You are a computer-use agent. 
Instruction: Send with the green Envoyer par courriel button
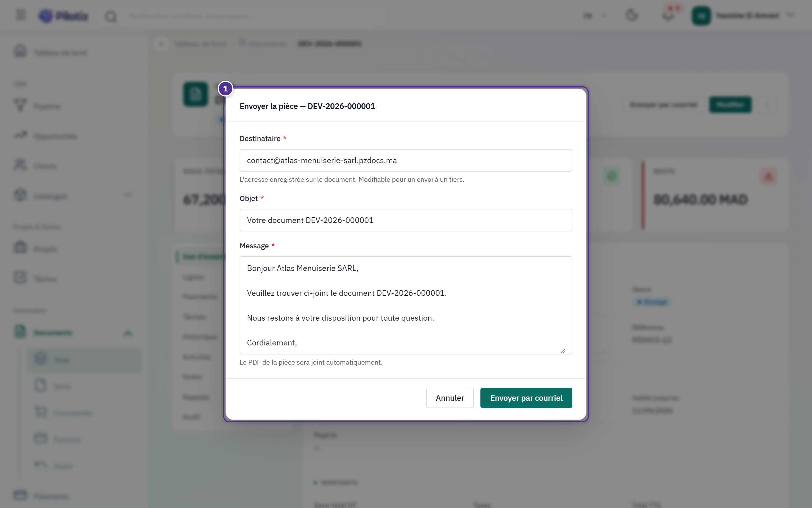(526, 398)
